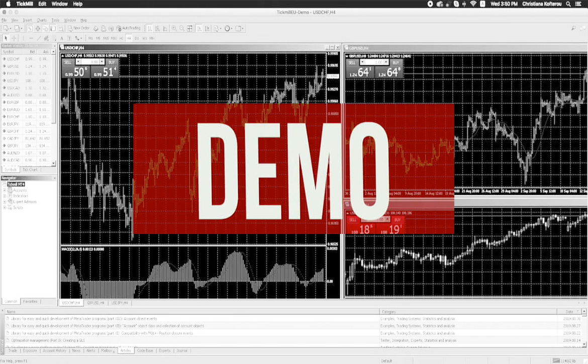Switch timeframe to D1
This screenshot has width=588, height=364.
[x=137, y=38]
